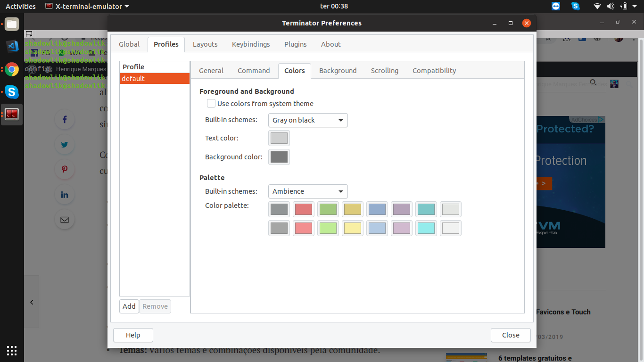Edit the bright blue bottom-row palette color
The width and height of the screenshot is (644, 362).
tap(377, 228)
